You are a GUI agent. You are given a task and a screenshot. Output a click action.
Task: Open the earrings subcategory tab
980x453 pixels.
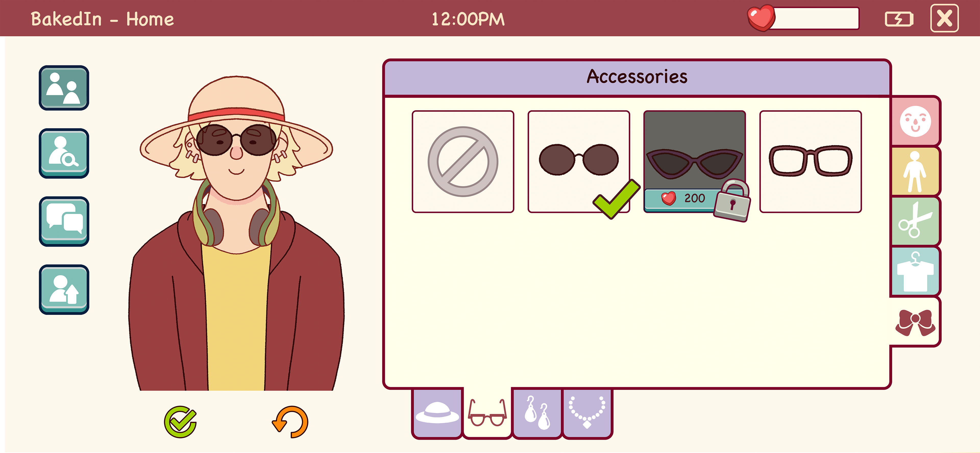tap(537, 413)
